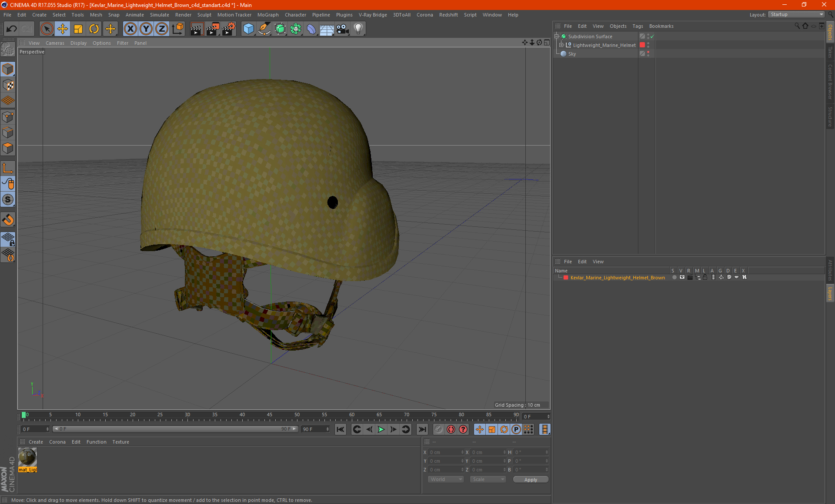Activate the Move tool in toolbar
Viewport: 835px width, 504px height.
[x=62, y=29]
